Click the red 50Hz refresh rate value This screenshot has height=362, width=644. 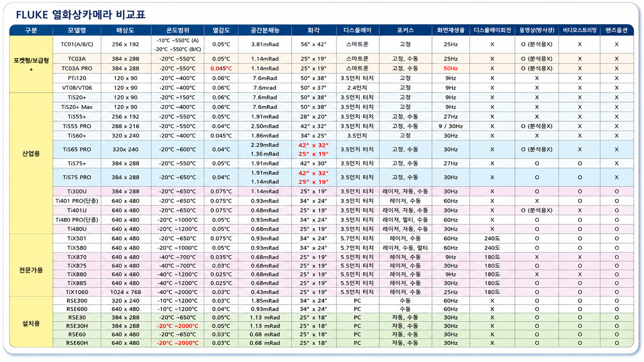[451, 68]
